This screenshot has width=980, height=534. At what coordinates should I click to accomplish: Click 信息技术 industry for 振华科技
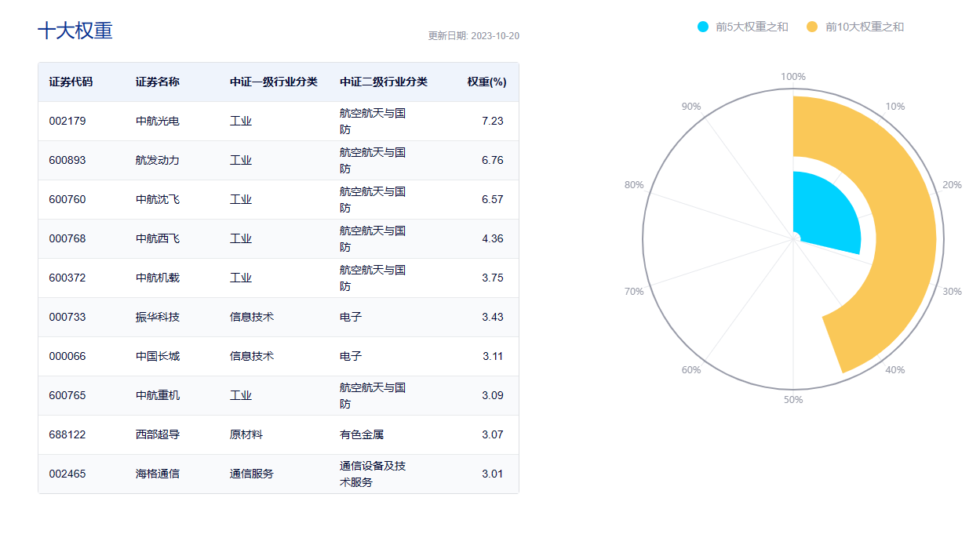(x=252, y=317)
